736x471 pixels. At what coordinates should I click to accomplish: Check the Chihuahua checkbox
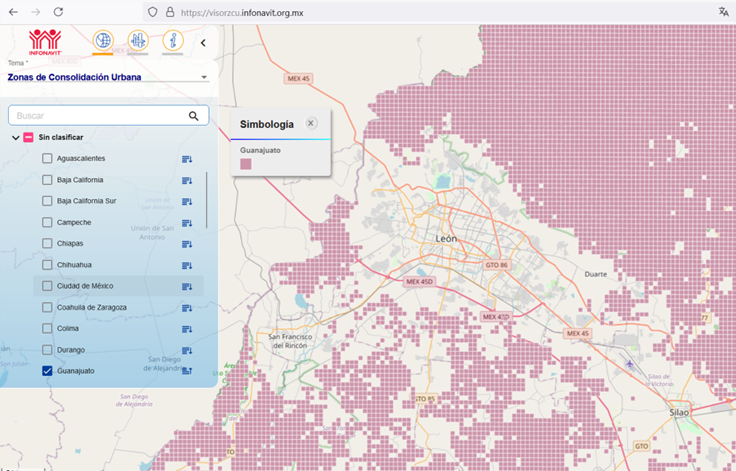tap(47, 265)
